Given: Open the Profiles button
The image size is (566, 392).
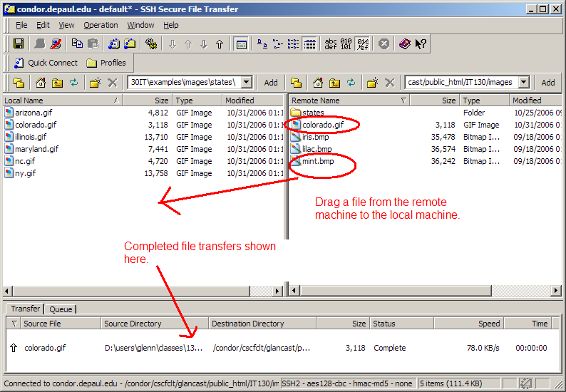Looking at the screenshot, I should click(106, 63).
